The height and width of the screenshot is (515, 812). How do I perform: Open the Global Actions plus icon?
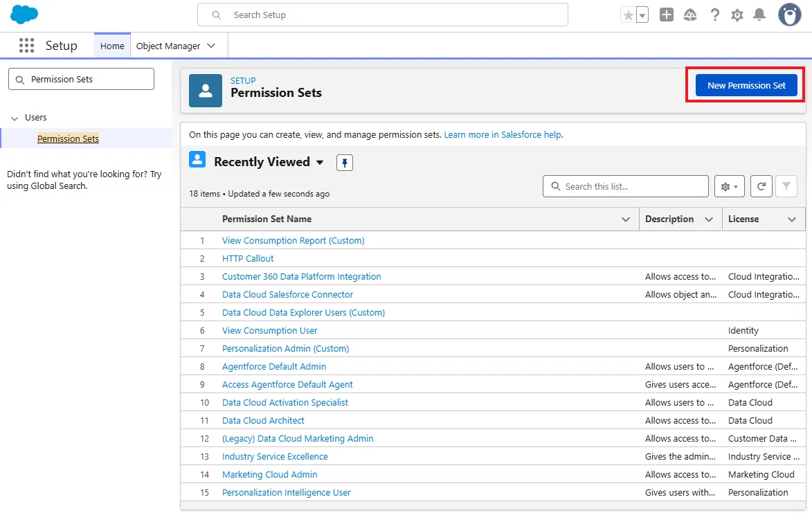click(x=667, y=15)
